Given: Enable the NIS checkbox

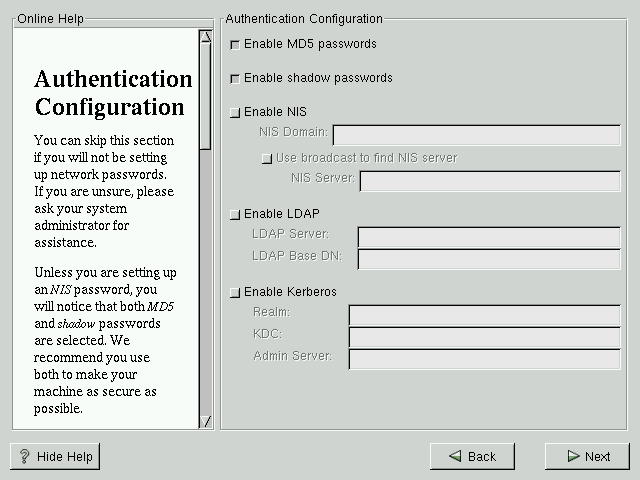Looking at the screenshot, I should tap(235, 112).
